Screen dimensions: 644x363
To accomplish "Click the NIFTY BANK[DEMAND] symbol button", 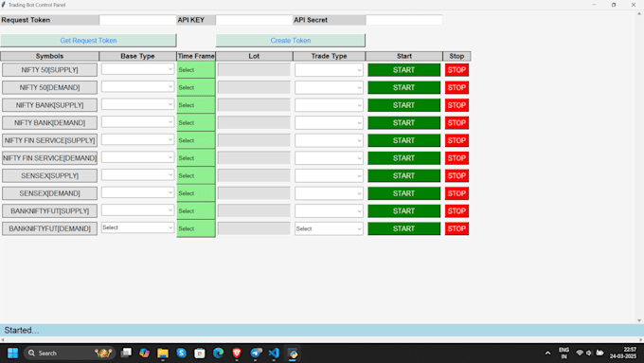I will click(49, 123).
